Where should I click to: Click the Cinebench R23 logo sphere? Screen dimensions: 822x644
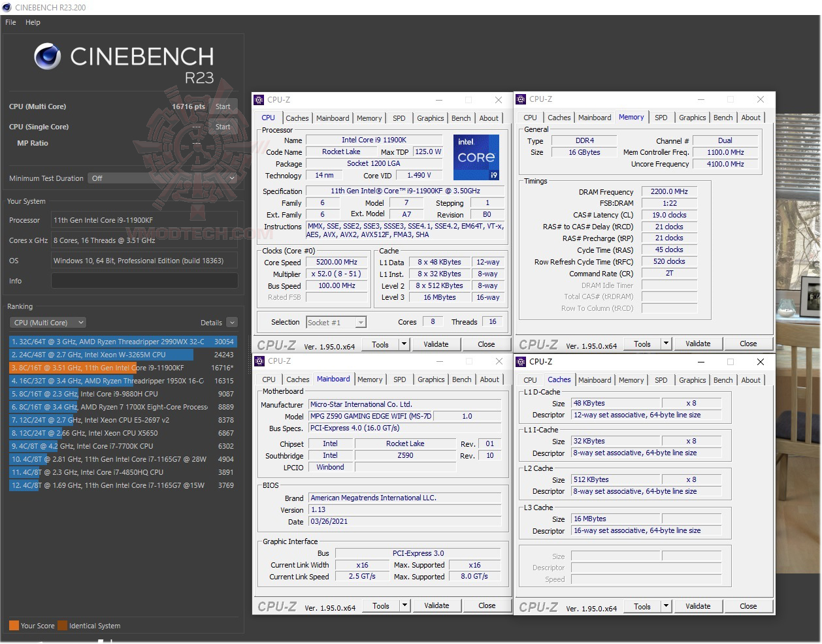48,57
